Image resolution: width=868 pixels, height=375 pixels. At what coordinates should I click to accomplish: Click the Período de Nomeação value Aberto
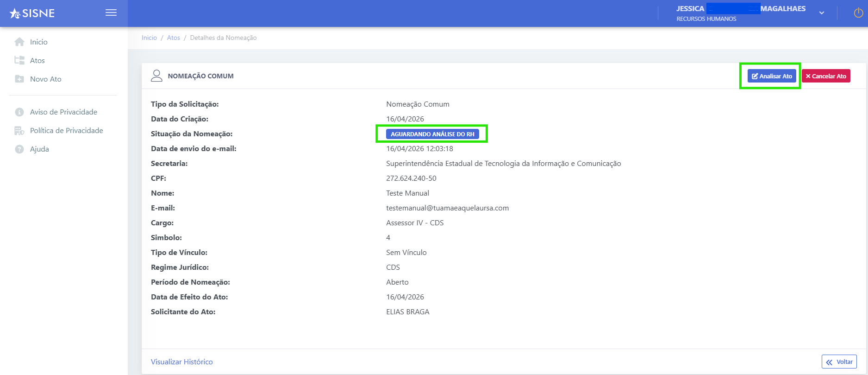coord(397,282)
